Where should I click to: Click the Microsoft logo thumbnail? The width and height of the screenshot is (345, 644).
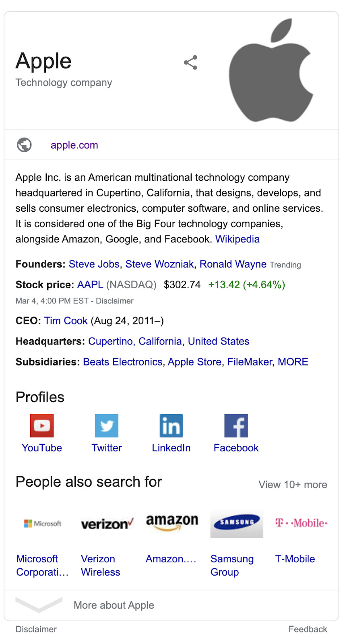pos(42,523)
